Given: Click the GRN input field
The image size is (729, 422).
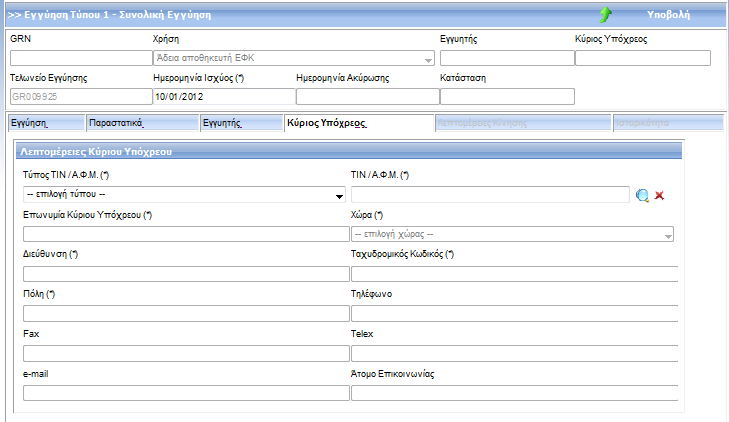Looking at the screenshot, I should coord(81,58).
